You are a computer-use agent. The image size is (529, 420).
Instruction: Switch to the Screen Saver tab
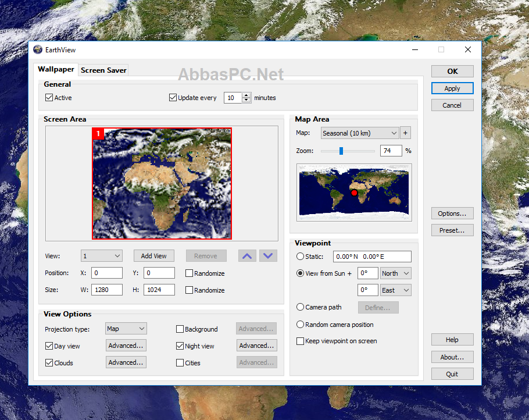pos(103,70)
